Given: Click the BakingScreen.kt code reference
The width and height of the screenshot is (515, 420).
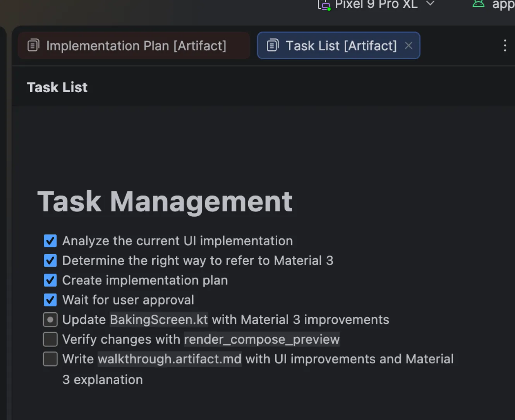Looking at the screenshot, I should (159, 320).
